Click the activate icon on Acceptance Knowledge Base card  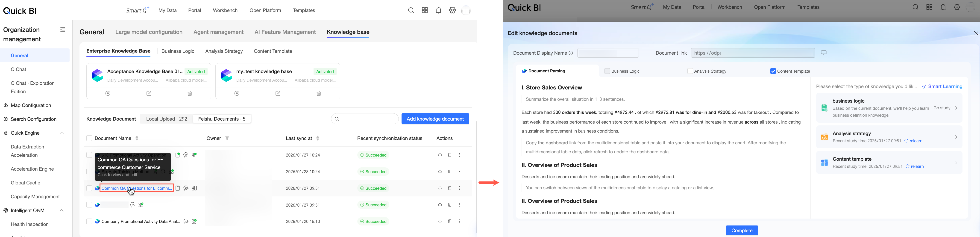108,94
